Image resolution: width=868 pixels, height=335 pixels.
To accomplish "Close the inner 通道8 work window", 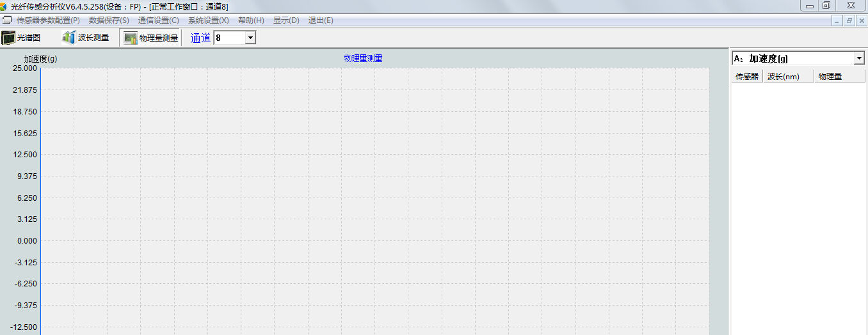I will [x=860, y=20].
